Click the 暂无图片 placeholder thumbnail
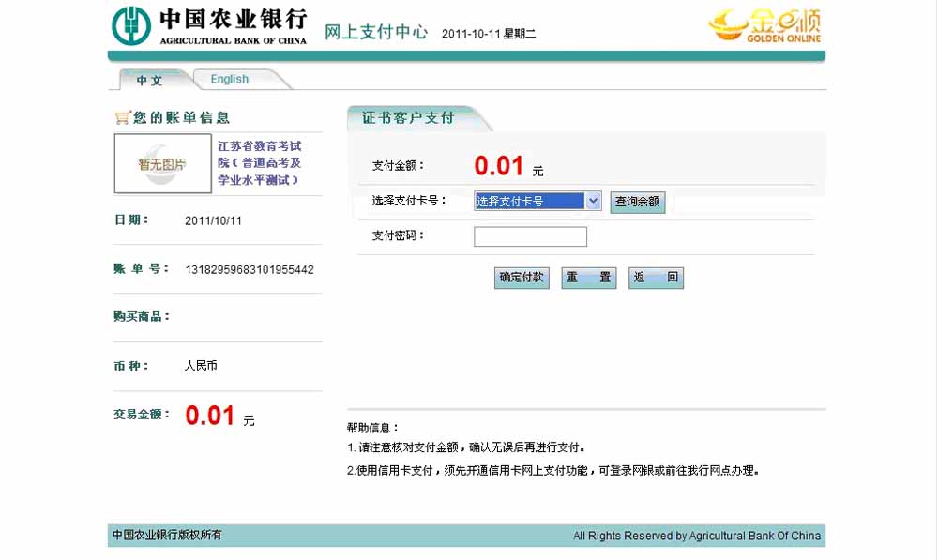The image size is (938, 560). [163, 163]
